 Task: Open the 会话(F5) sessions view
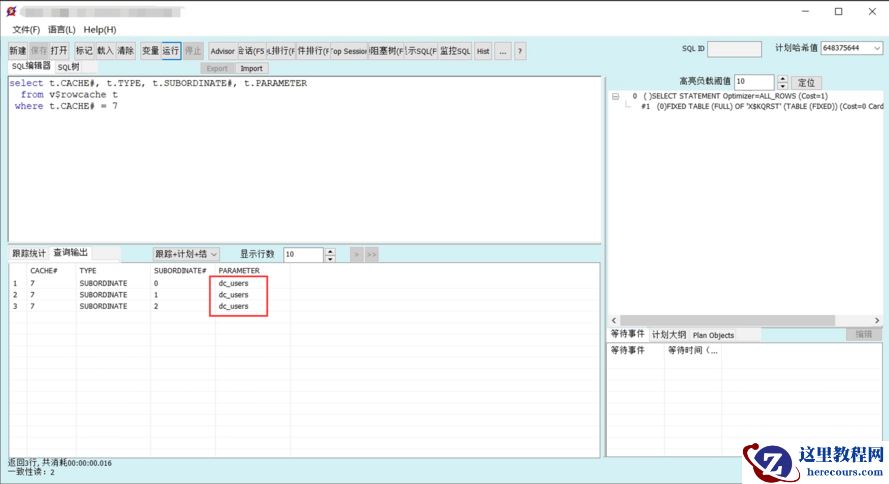[x=251, y=51]
